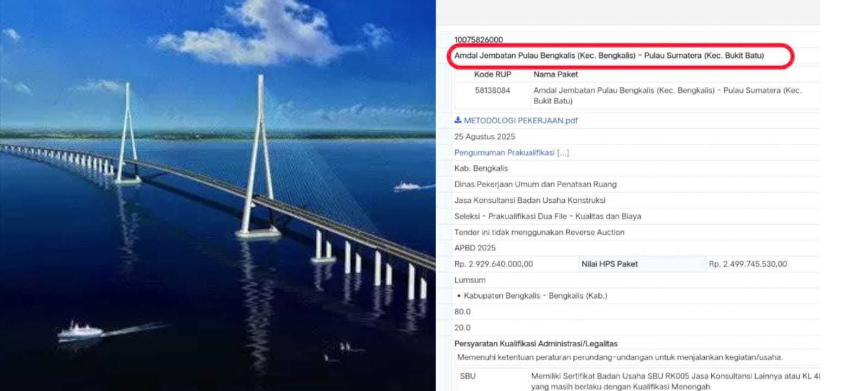
Task: Click the SBU row label
Action: click(x=468, y=376)
